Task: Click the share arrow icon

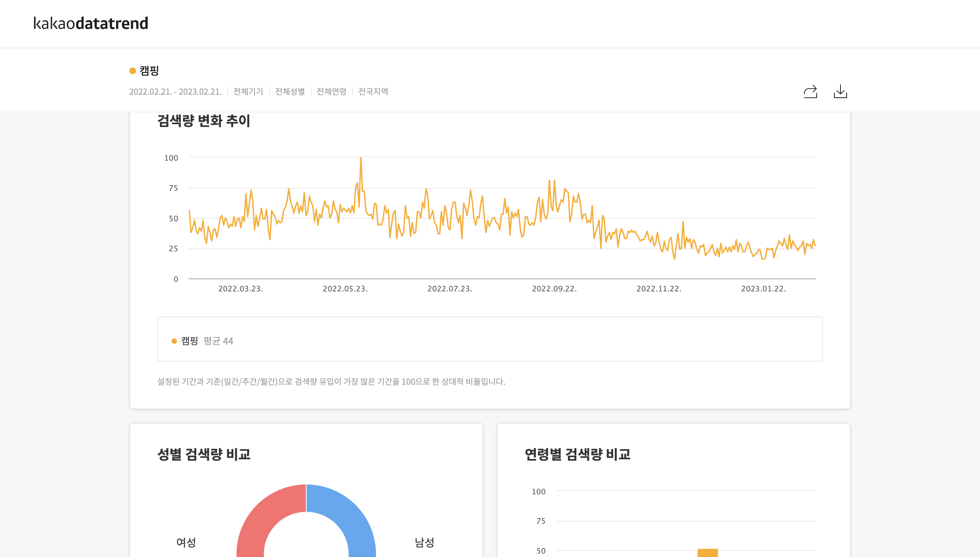Action: 810,92
